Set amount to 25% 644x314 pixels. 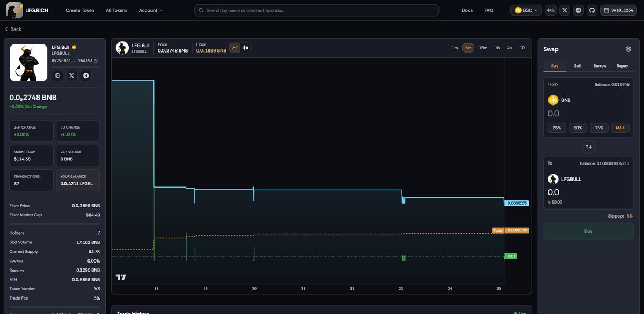[x=557, y=128]
